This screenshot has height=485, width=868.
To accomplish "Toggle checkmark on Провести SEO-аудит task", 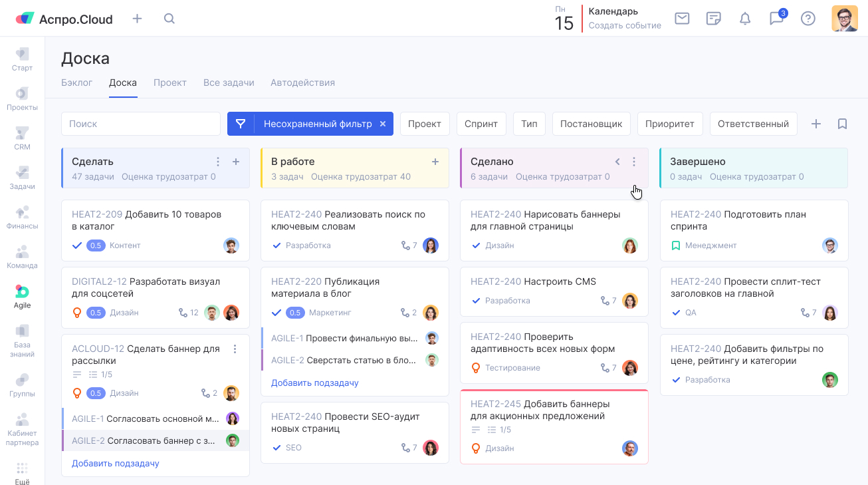I will tap(276, 448).
